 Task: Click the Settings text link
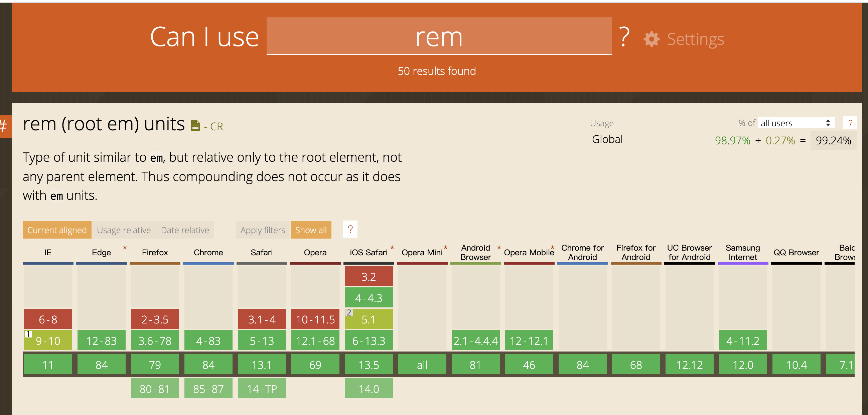tap(695, 39)
